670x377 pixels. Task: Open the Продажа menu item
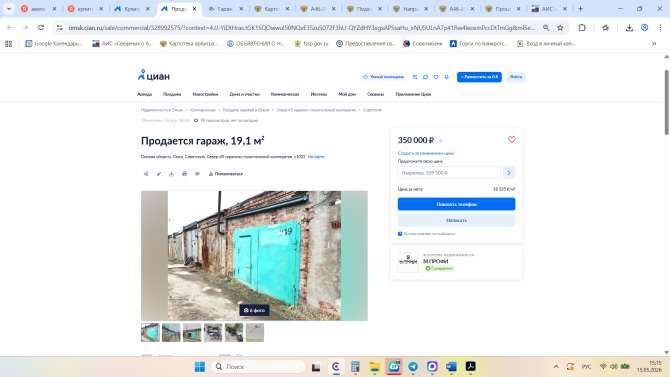coord(172,94)
